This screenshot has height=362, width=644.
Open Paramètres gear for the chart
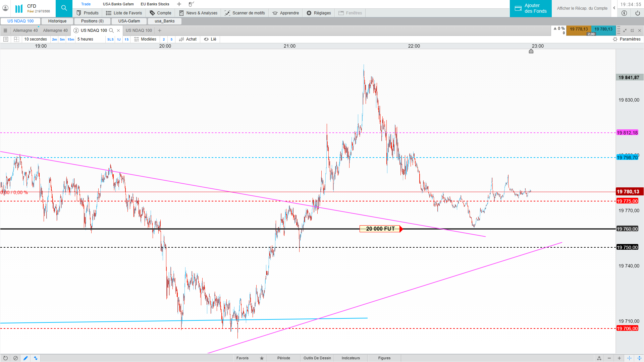pyautogui.click(x=627, y=39)
